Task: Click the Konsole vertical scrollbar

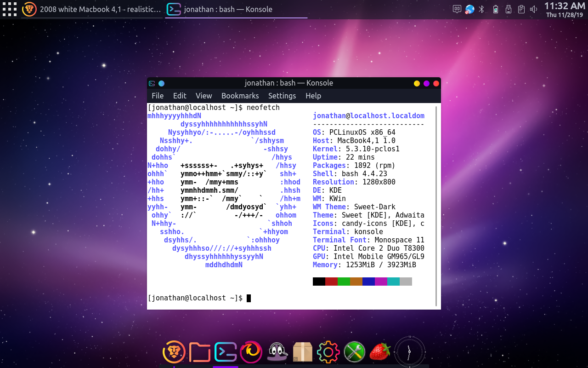Action: click(x=436, y=205)
